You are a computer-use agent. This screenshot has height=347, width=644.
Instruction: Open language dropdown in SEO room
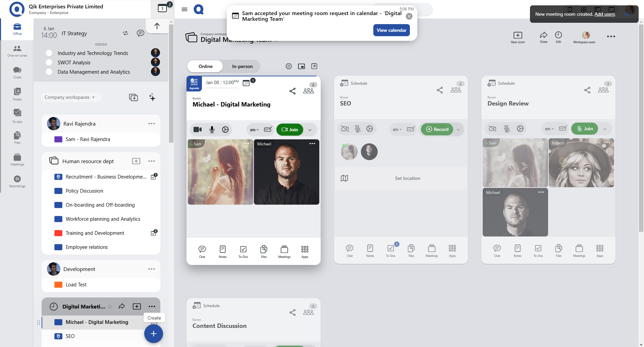coord(397,129)
